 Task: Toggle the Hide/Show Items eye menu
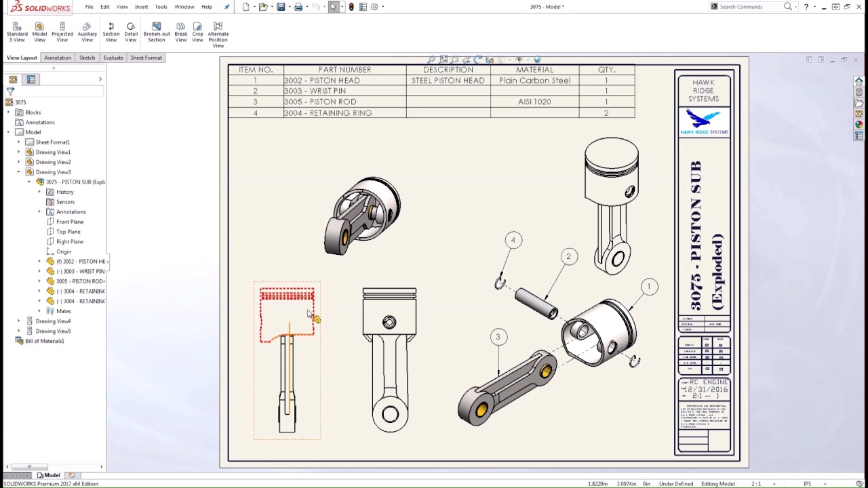point(520,59)
